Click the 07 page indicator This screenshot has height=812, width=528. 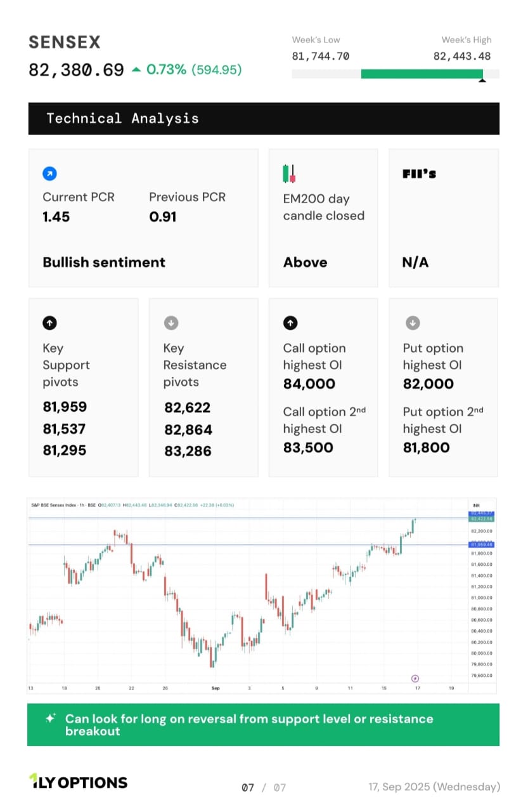[248, 787]
